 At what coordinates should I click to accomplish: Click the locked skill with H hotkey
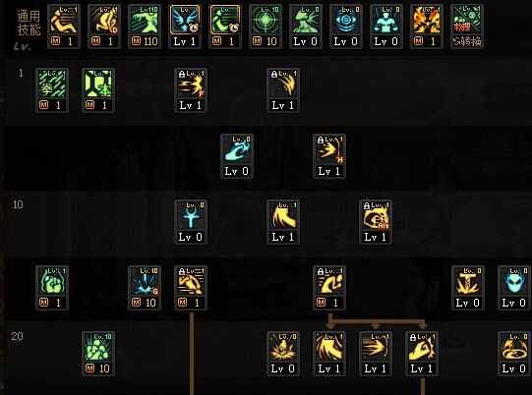[329, 156]
